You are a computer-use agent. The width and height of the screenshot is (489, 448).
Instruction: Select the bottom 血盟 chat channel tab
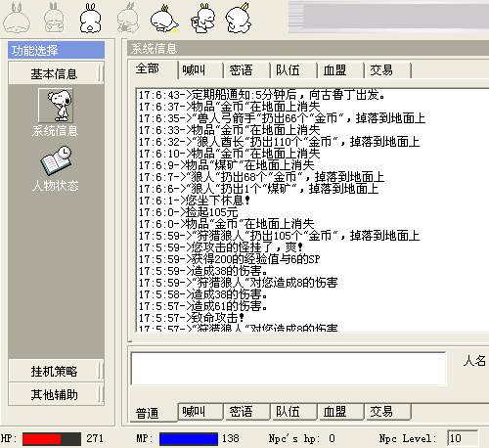pyautogui.click(x=340, y=412)
